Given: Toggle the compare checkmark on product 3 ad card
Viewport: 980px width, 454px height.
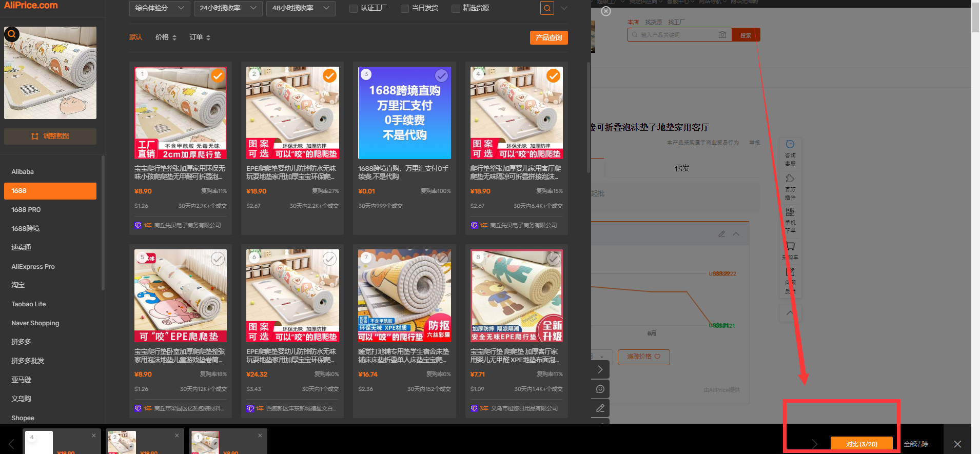Looking at the screenshot, I should pos(441,76).
